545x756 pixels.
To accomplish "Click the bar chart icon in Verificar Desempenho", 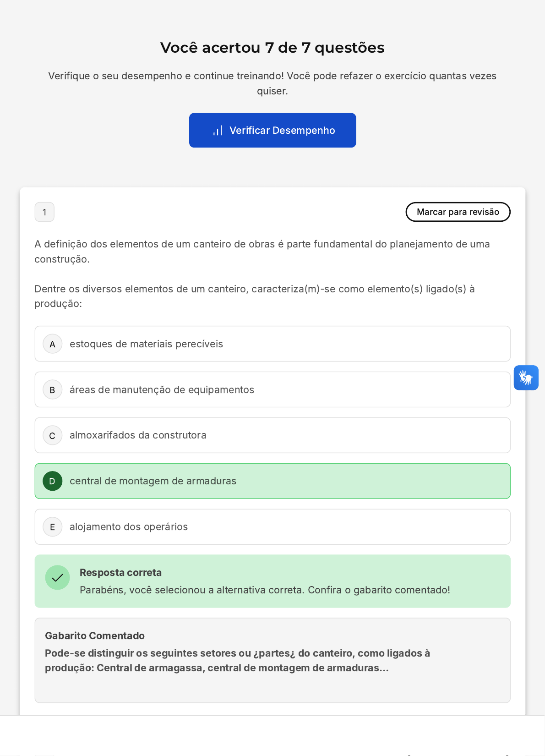I will (x=218, y=131).
